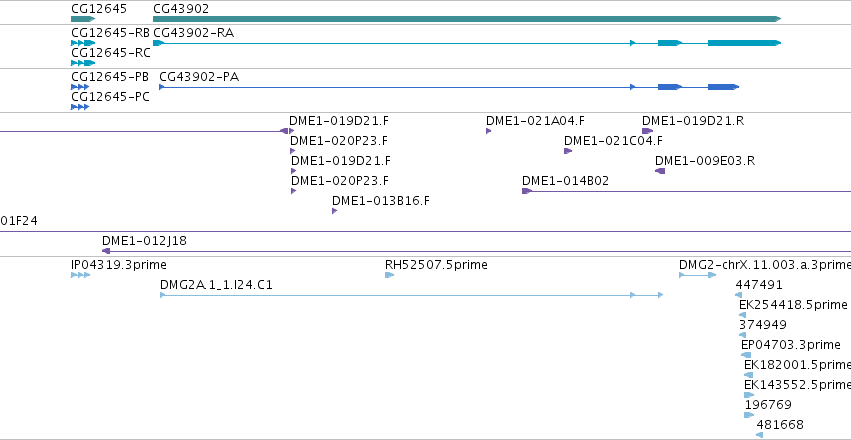Click the 481668 reverse arrow glyph
Image resolution: width=851 pixels, height=440 pixels.
759,435
